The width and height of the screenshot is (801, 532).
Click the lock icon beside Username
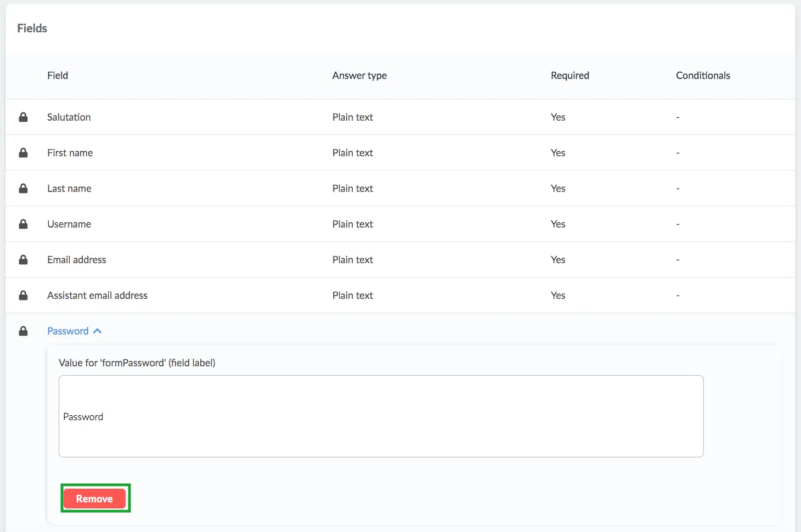click(x=23, y=224)
